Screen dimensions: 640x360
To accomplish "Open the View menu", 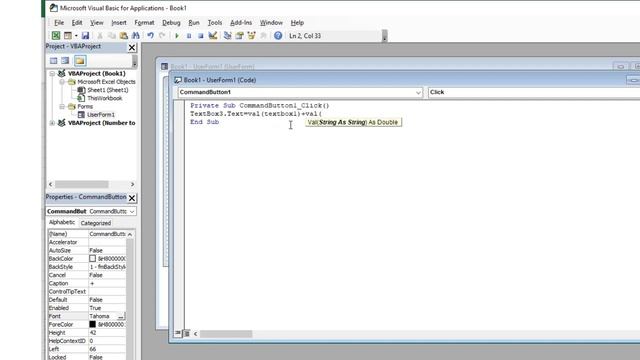I will click(x=96, y=23).
